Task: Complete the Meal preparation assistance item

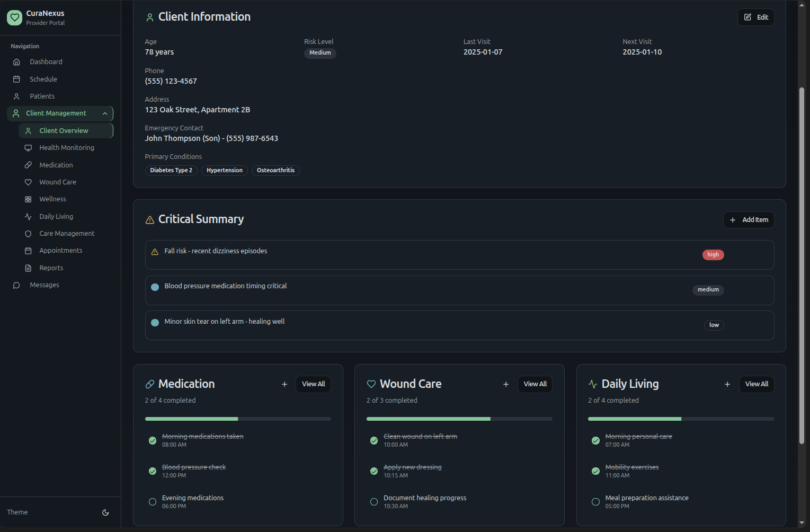Action: 595,501
